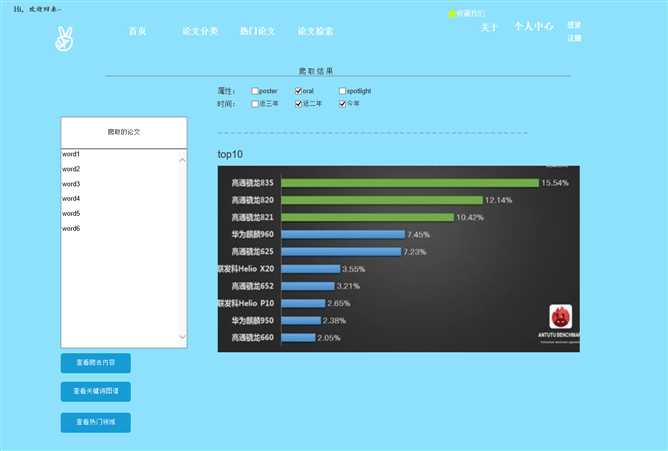This screenshot has height=451, width=668.
Task: Uncheck the 近二年 time checkbox
Action: [x=298, y=103]
